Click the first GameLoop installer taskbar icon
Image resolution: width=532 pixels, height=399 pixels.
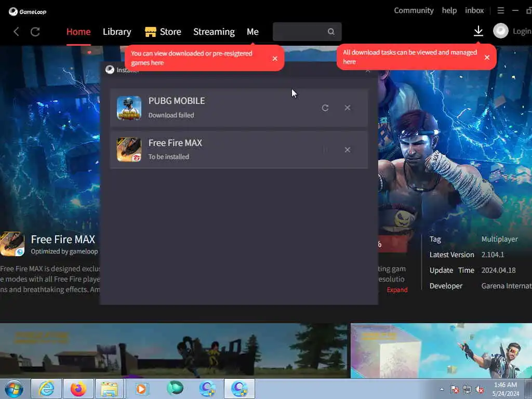207,389
